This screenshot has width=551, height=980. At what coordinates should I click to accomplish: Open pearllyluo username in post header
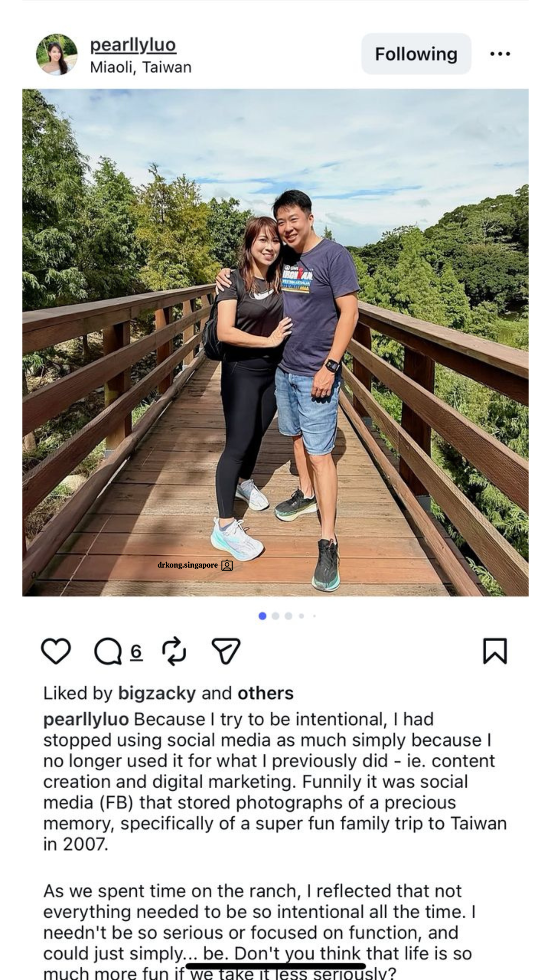pyautogui.click(x=133, y=45)
